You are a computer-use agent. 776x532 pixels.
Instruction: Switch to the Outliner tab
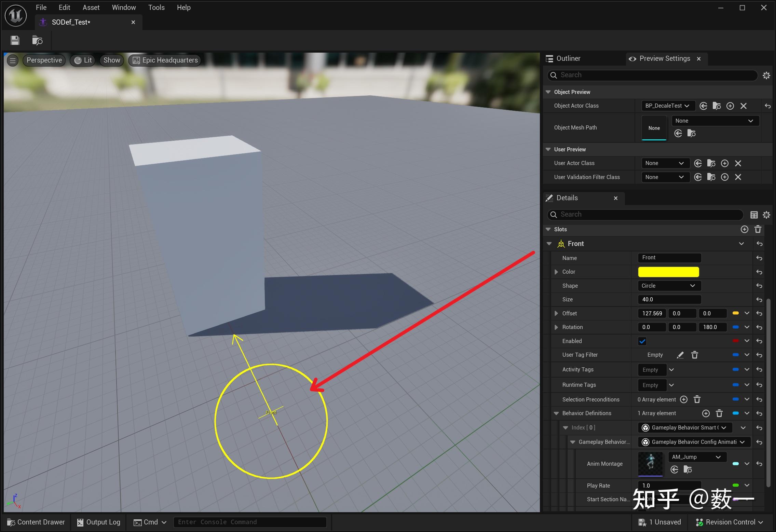568,58
